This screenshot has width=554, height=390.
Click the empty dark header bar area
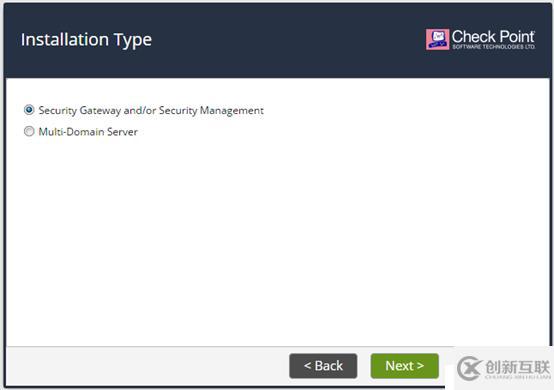point(283,40)
